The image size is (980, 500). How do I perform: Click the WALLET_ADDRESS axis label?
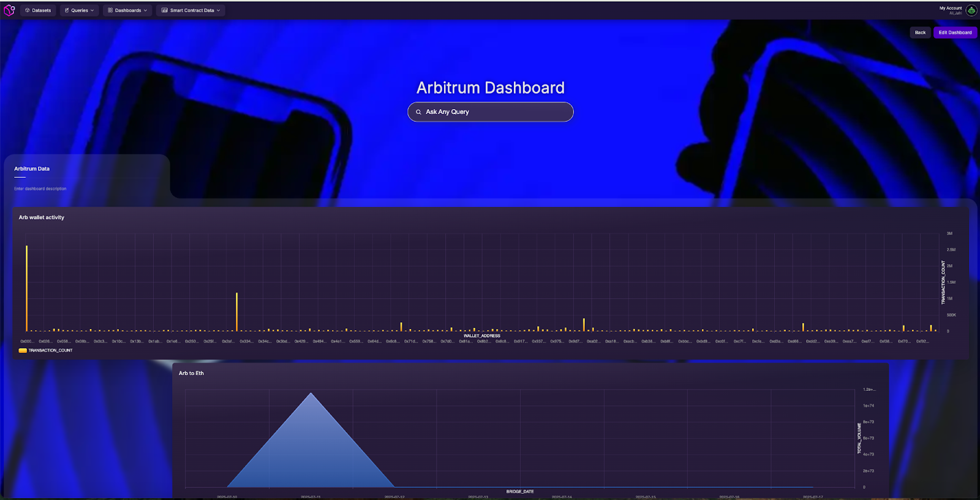(482, 336)
